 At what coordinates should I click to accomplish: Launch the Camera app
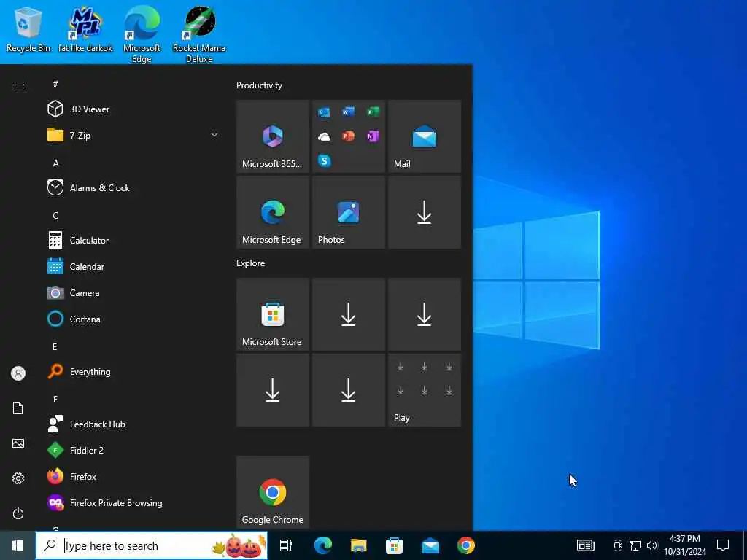pos(133,293)
